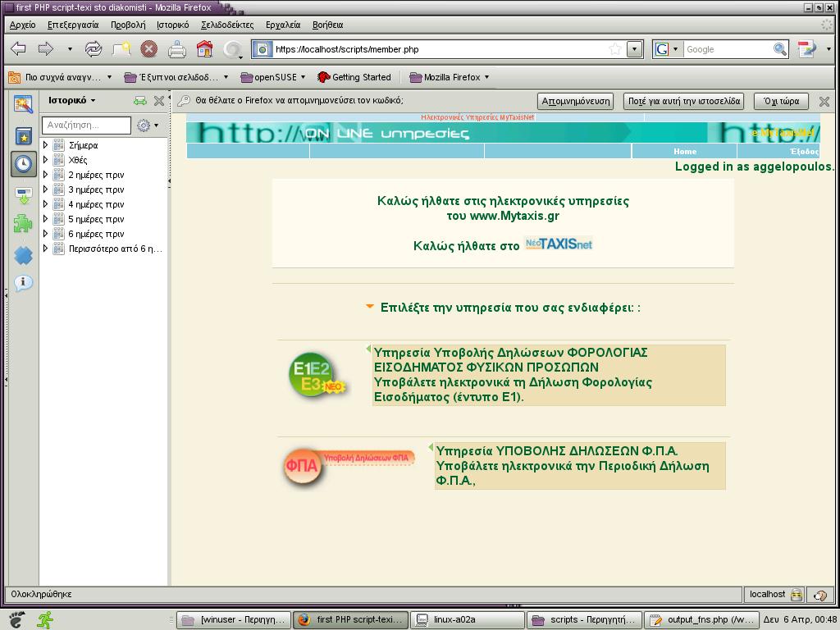The height and width of the screenshot is (630, 840).
Task: Dismiss the password notification bar
Action: [x=824, y=101]
